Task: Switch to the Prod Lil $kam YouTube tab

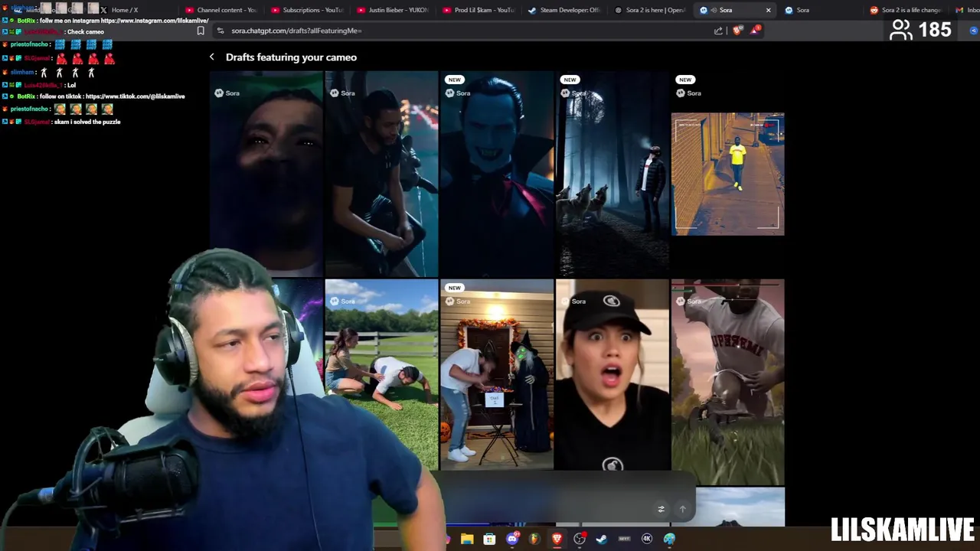Action: 480,10
